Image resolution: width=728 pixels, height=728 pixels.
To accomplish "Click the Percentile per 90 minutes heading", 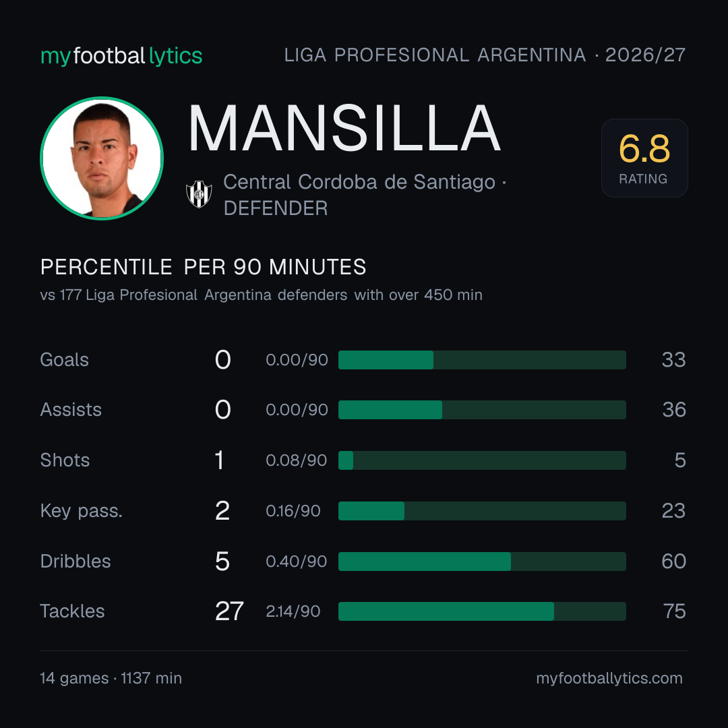I will point(204,267).
